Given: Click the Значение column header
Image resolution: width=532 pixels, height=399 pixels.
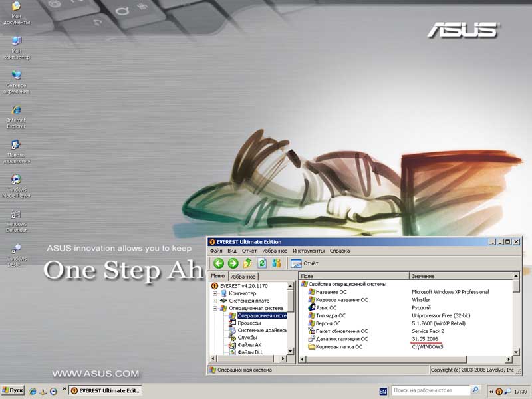Looking at the screenshot, I should pos(422,276).
